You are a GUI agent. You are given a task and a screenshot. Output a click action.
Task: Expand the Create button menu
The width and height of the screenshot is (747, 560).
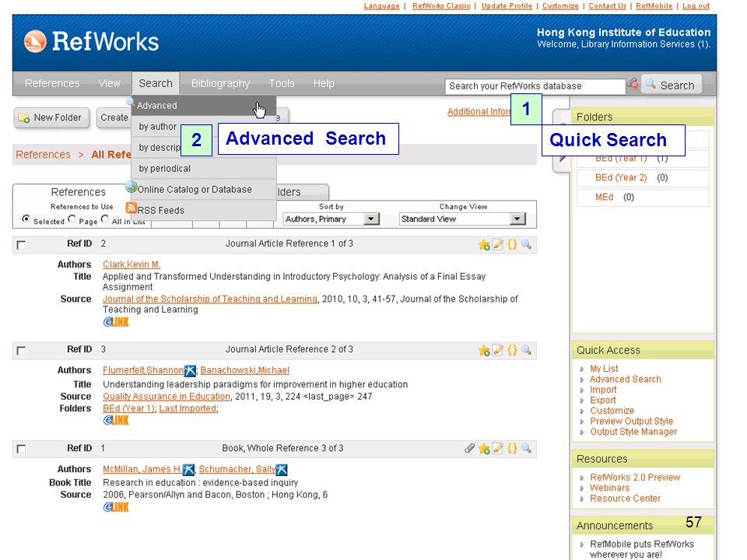tap(114, 117)
